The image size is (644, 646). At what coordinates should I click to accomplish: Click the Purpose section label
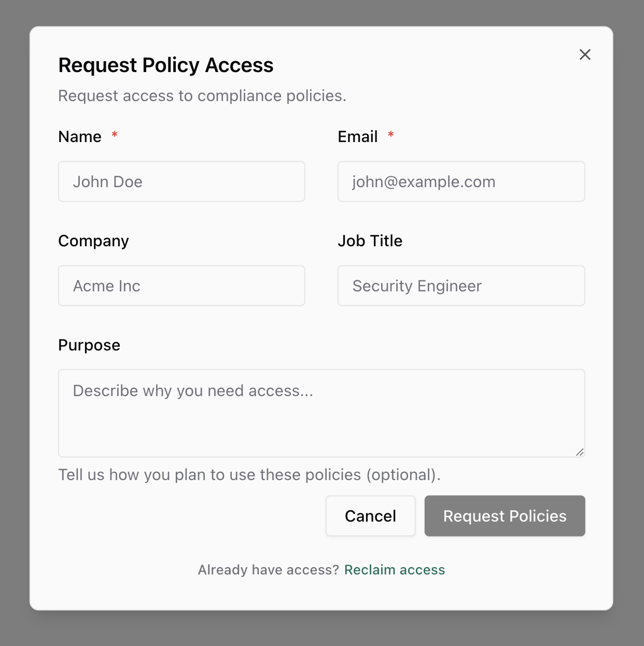tap(89, 345)
